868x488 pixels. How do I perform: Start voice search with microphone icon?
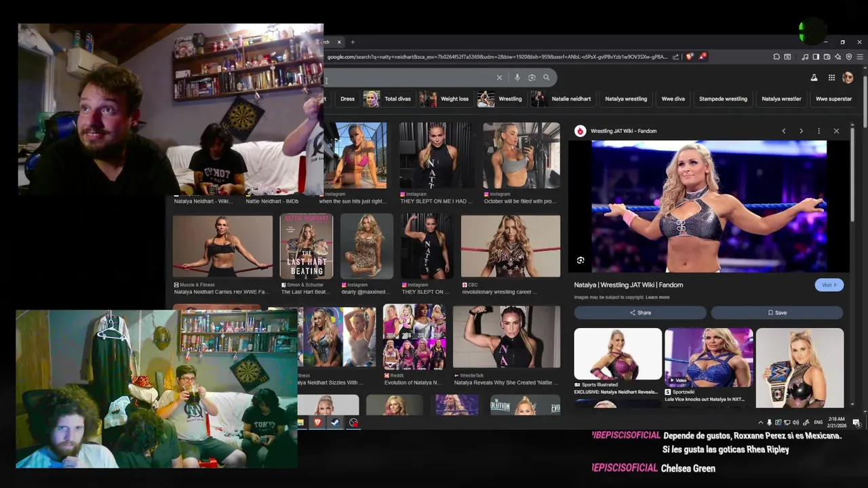tap(517, 77)
